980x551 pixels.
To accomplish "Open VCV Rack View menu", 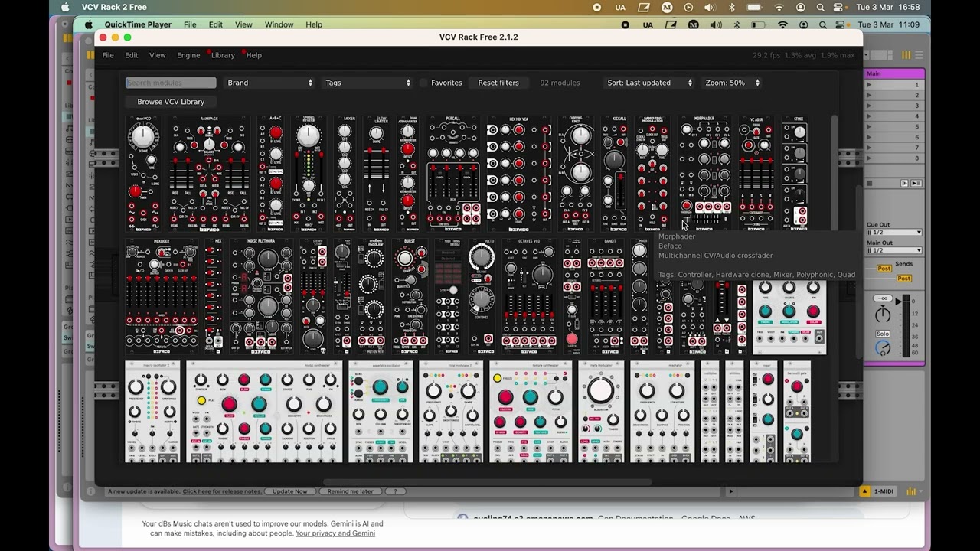I will (157, 55).
